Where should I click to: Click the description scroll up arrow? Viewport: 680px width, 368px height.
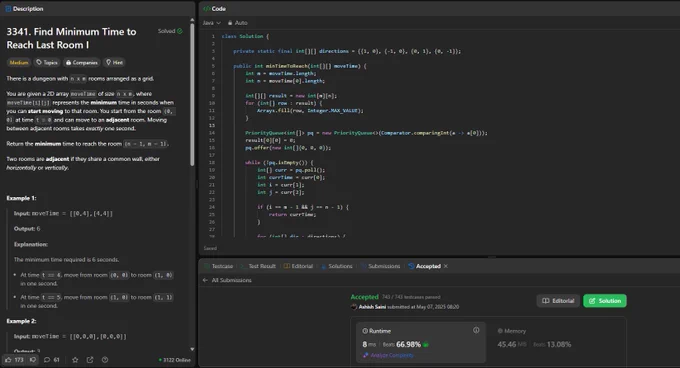coord(192,20)
